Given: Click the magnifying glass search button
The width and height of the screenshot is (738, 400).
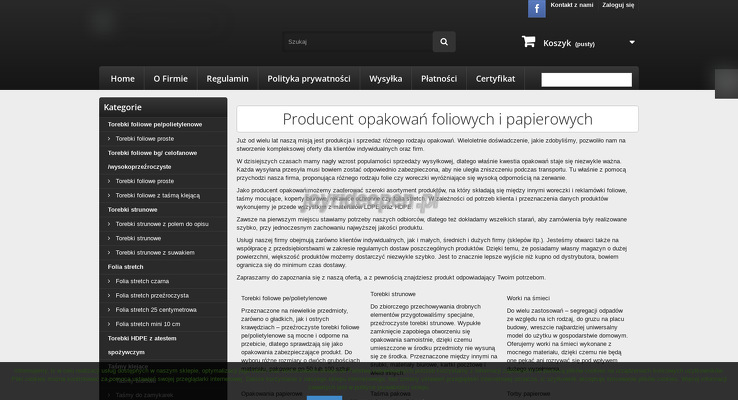Looking at the screenshot, I should tap(444, 41).
